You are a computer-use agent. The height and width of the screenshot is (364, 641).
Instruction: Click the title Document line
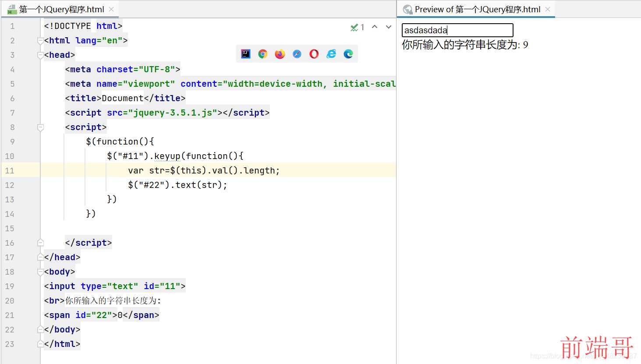click(125, 98)
